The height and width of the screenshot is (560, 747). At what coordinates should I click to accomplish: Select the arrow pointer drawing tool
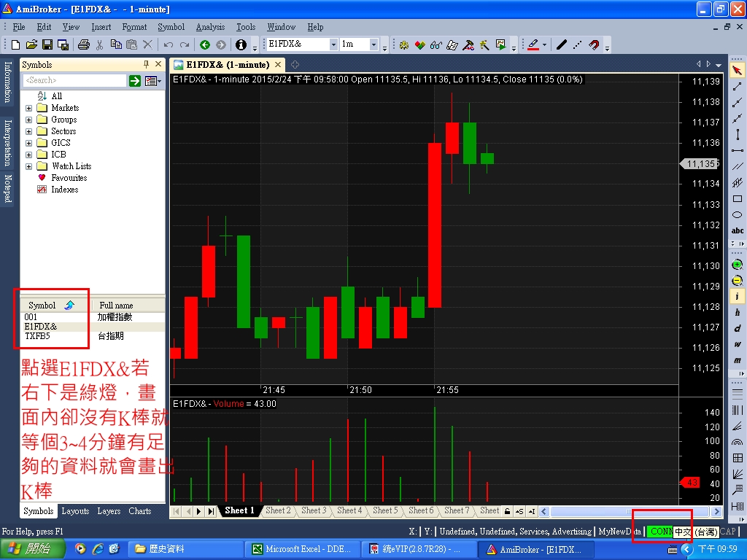(737, 71)
